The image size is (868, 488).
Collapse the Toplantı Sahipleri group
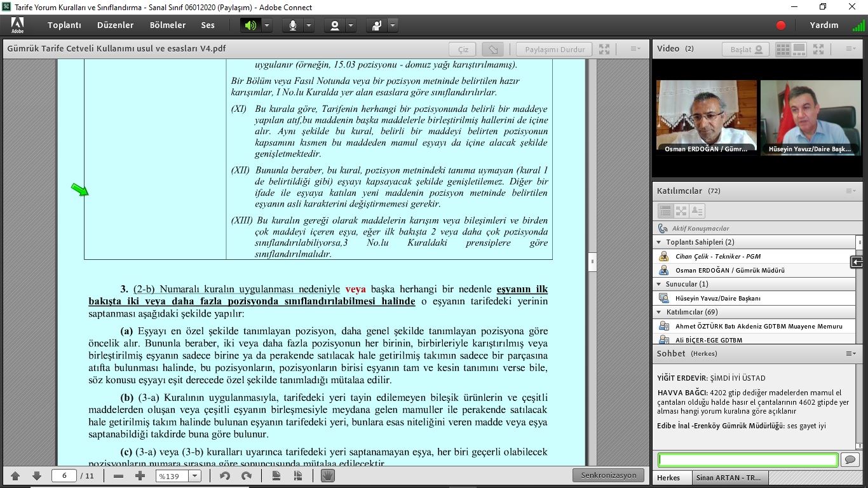click(x=659, y=242)
